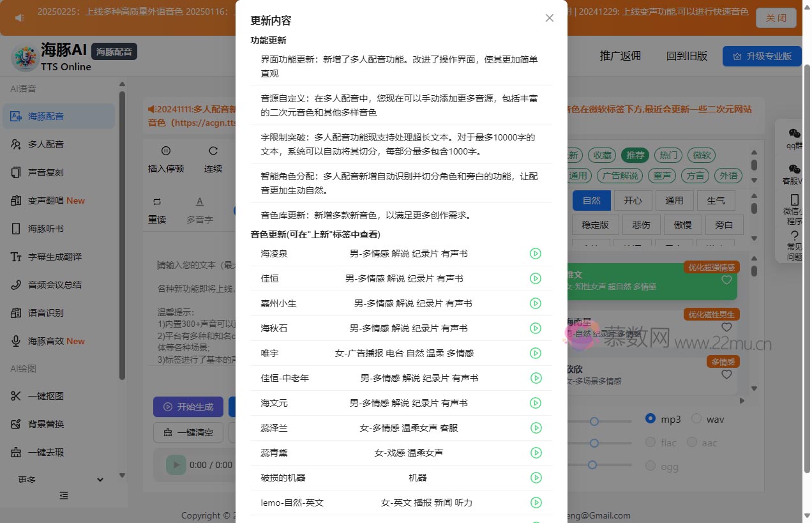Open the 外语 voice category
The image size is (812, 523).
click(729, 175)
